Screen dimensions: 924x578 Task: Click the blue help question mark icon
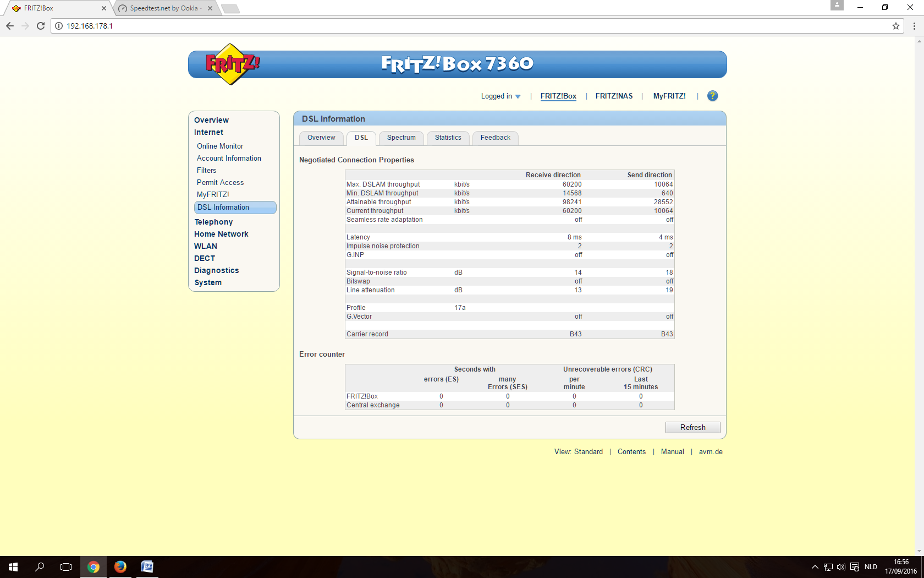pos(712,96)
